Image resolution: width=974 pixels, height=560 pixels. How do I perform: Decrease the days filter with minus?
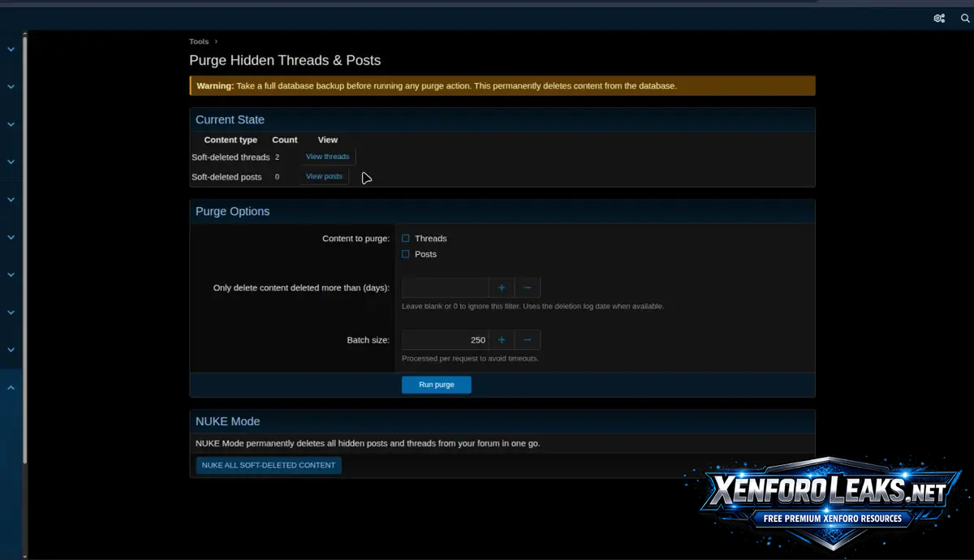tap(528, 288)
